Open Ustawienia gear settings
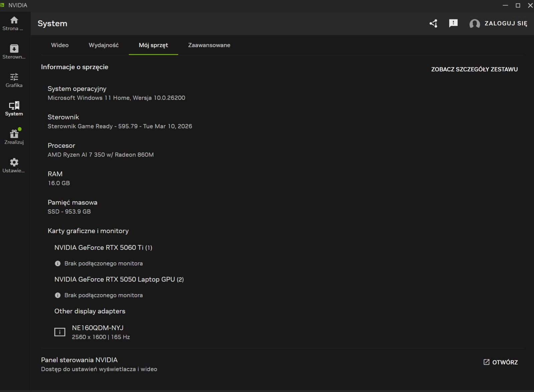This screenshot has width=534, height=392. point(14,162)
